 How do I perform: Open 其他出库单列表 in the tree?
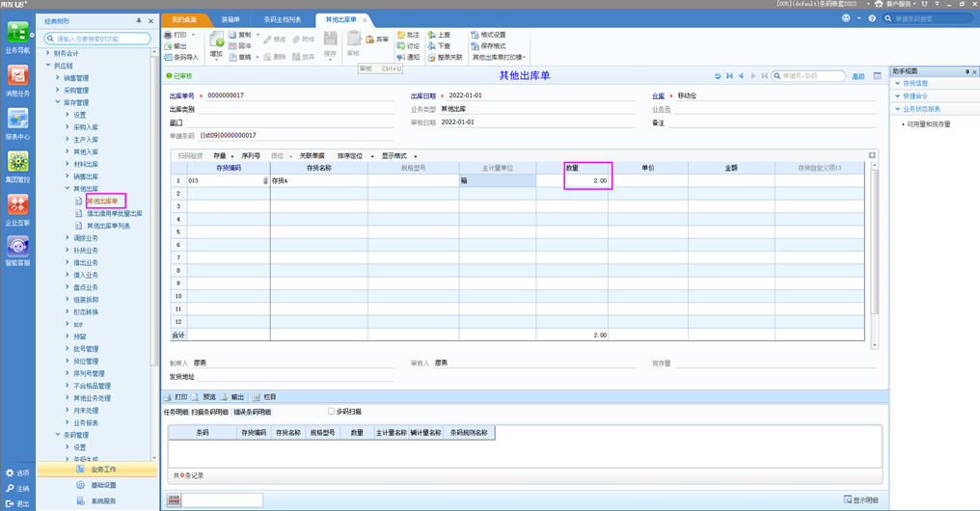(x=108, y=226)
